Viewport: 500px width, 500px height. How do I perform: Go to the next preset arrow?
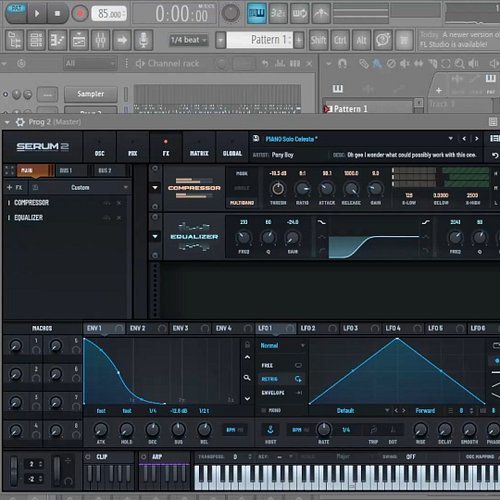[x=477, y=138]
